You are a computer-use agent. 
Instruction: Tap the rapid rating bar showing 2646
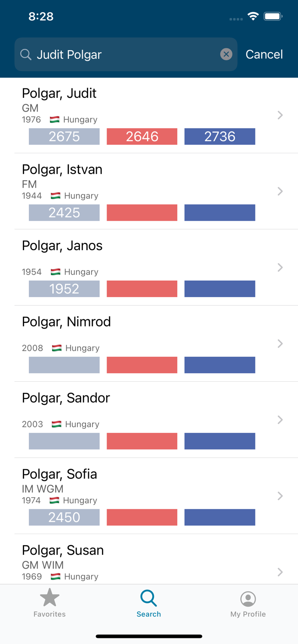(142, 136)
